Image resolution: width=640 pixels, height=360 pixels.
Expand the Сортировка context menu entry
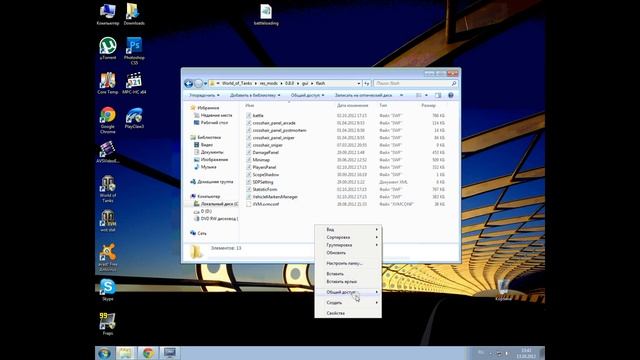348,237
